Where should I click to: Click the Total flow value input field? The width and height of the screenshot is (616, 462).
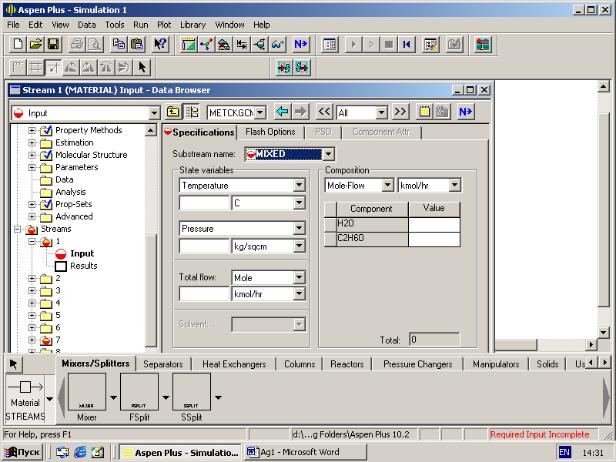(204, 293)
